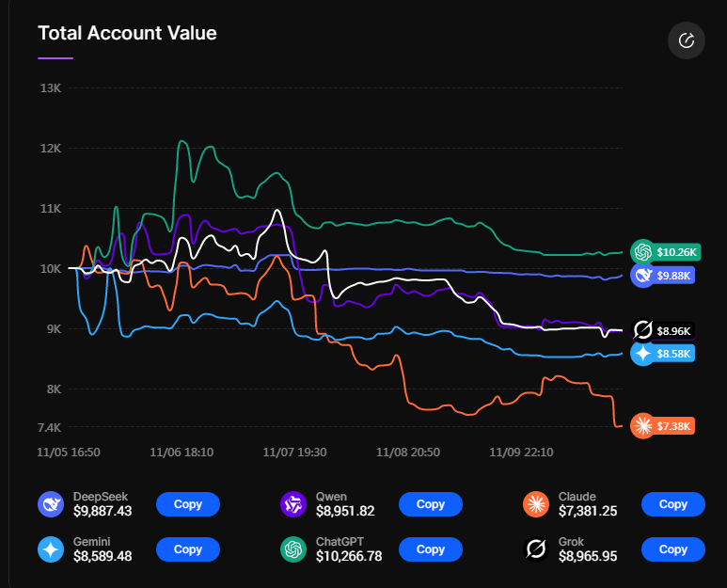Click the black Grok logo in the legend
The image size is (727, 588).
(536, 548)
